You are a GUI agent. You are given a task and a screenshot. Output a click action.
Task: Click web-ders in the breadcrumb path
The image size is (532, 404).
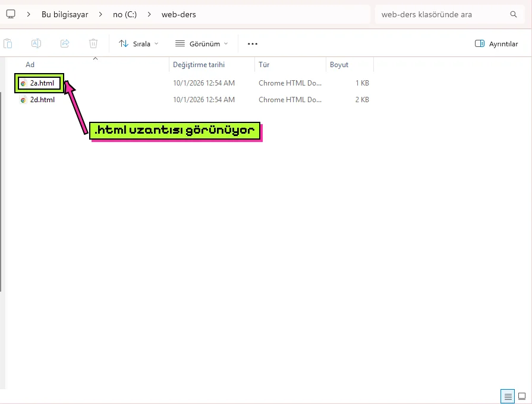point(179,14)
